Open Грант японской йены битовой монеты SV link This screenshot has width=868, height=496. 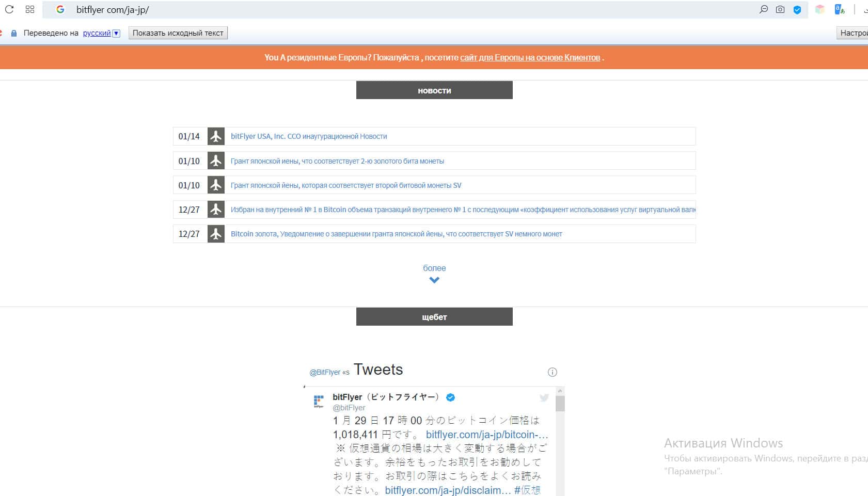point(346,185)
